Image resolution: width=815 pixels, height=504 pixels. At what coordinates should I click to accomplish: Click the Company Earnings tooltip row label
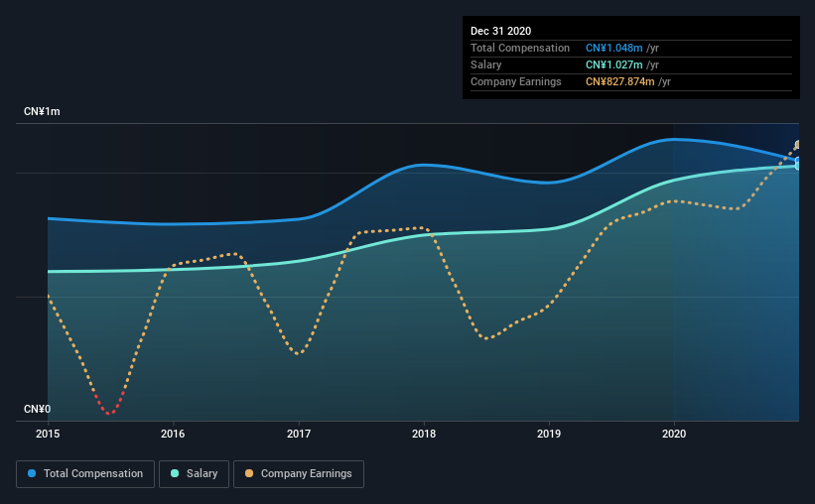point(515,81)
